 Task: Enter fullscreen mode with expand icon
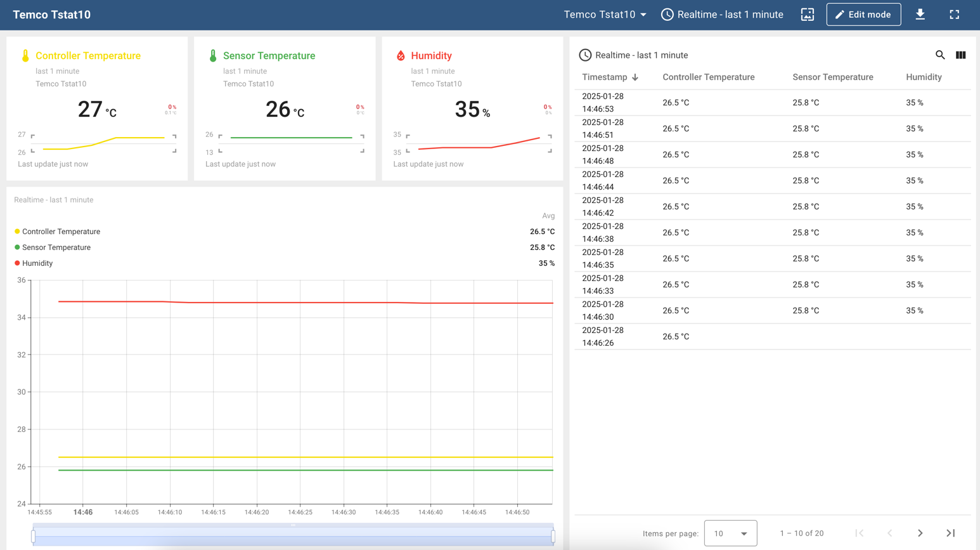(954, 15)
